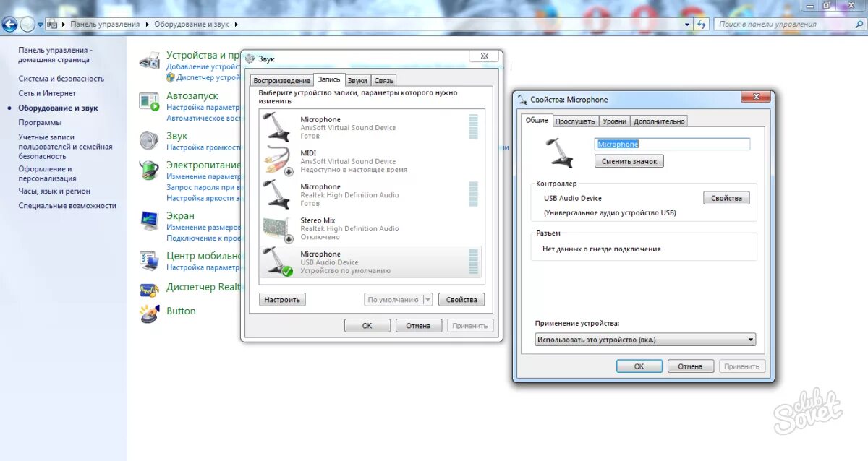Switch to Запись tab
Image resolution: width=868 pixels, height=461 pixels.
329,79
